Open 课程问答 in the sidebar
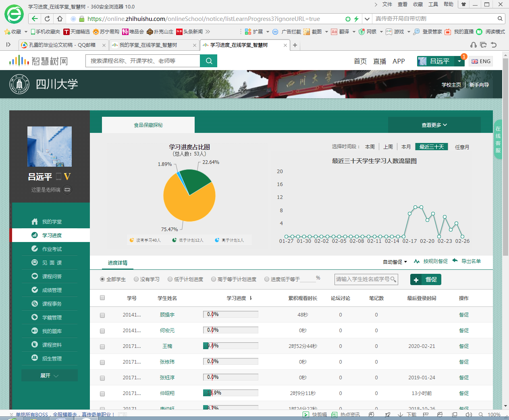The height and width of the screenshot is (420, 509). coord(52,276)
